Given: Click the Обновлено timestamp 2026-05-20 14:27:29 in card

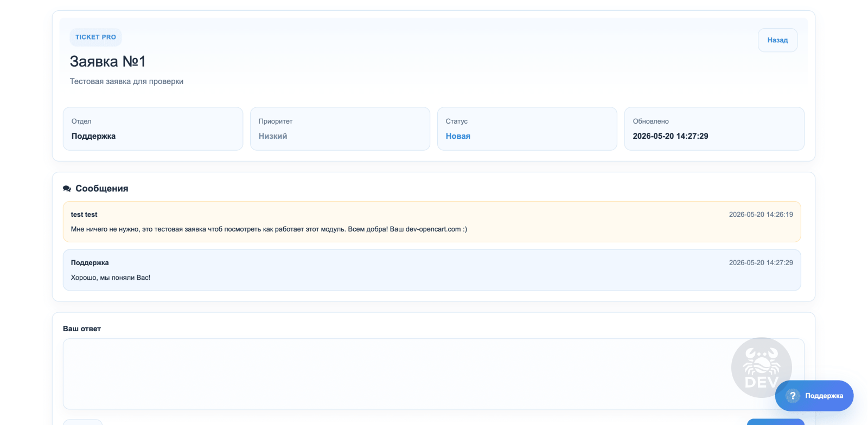Looking at the screenshot, I should tap(671, 136).
